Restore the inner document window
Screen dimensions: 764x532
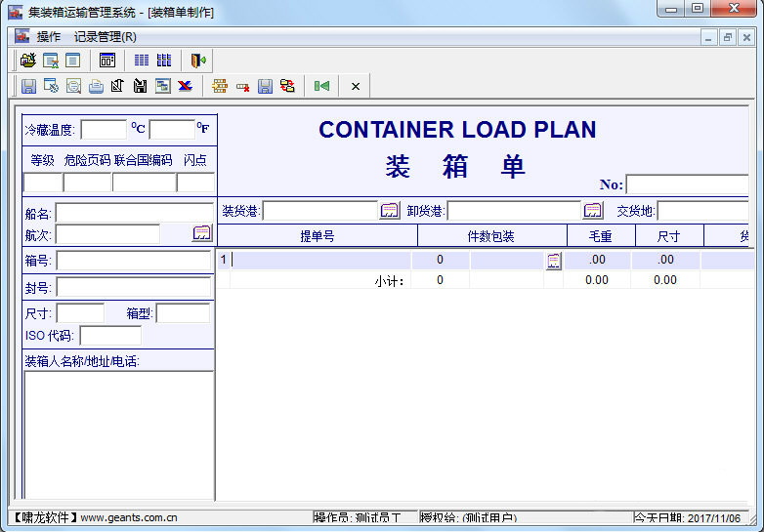[728, 37]
